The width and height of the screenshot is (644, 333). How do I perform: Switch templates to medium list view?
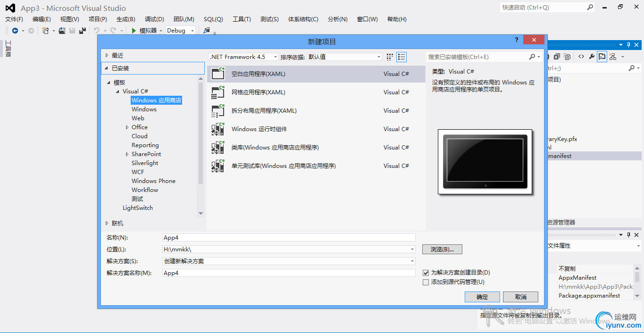(401, 57)
